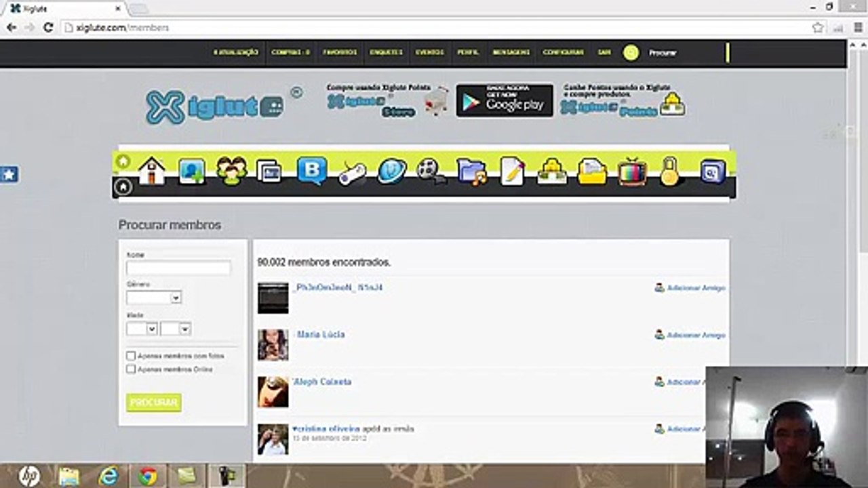Click the yellow round icon beside Procurar
The height and width of the screenshot is (488, 868).
pos(631,53)
